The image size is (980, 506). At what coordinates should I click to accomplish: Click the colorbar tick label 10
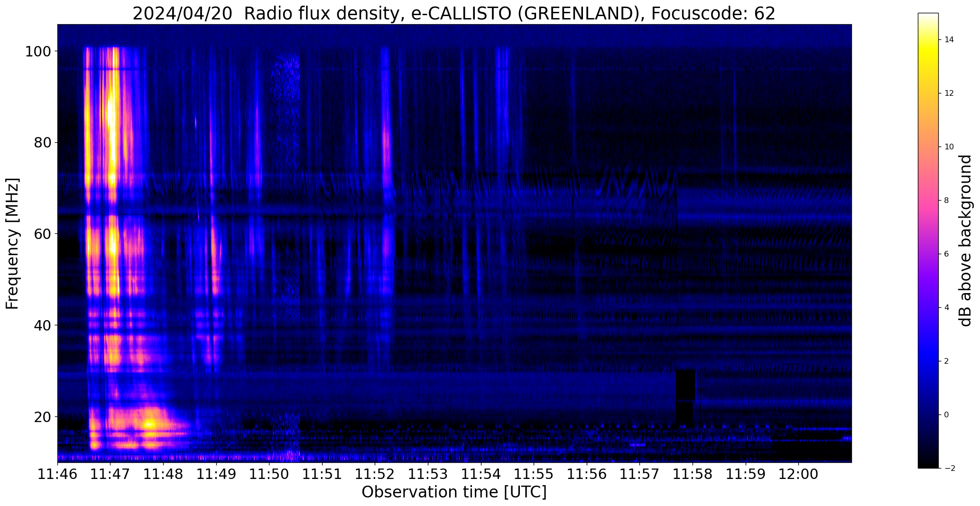click(x=949, y=147)
